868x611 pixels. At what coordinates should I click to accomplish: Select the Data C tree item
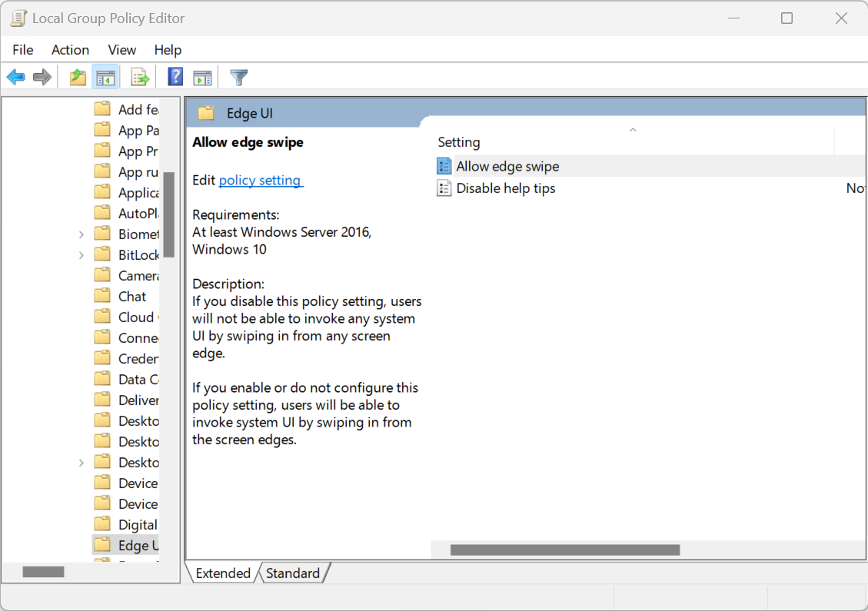138,380
